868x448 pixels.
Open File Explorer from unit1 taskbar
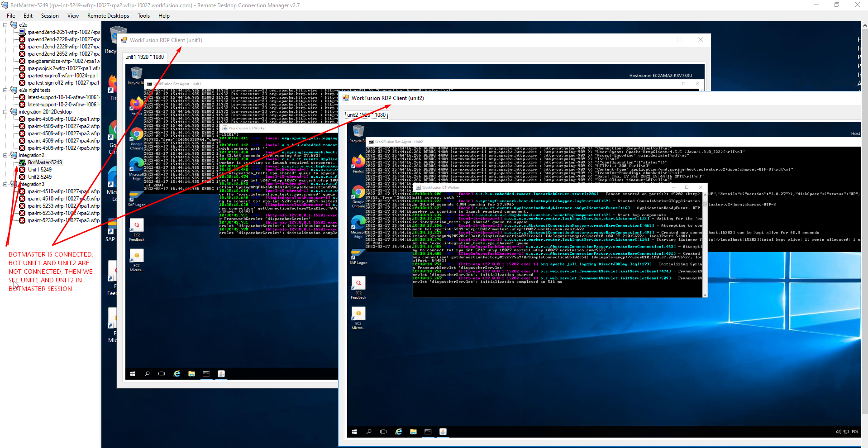point(191,374)
